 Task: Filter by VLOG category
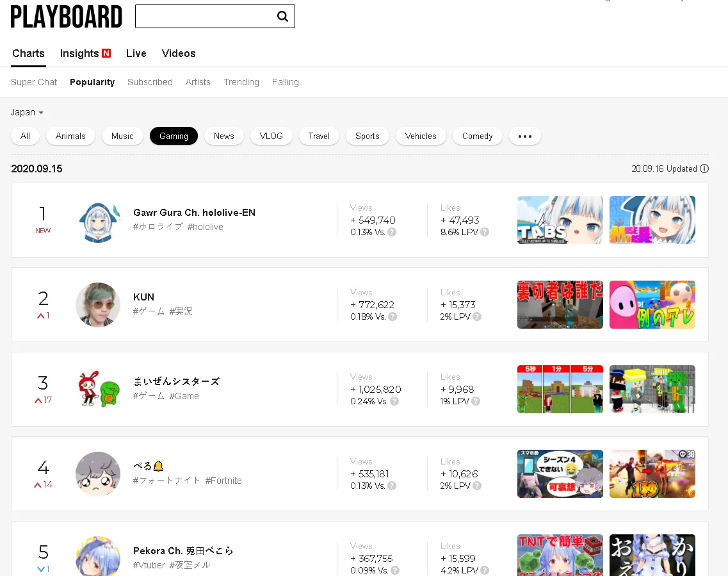click(271, 136)
